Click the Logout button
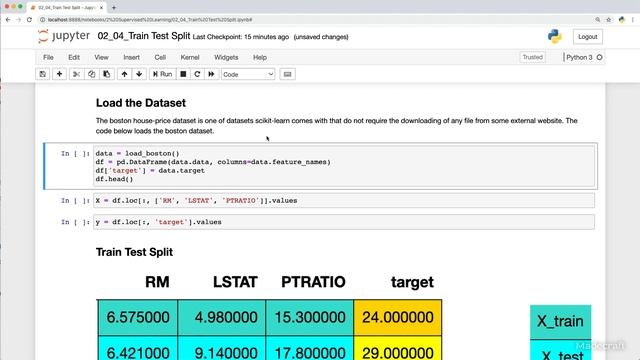 tap(587, 37)
